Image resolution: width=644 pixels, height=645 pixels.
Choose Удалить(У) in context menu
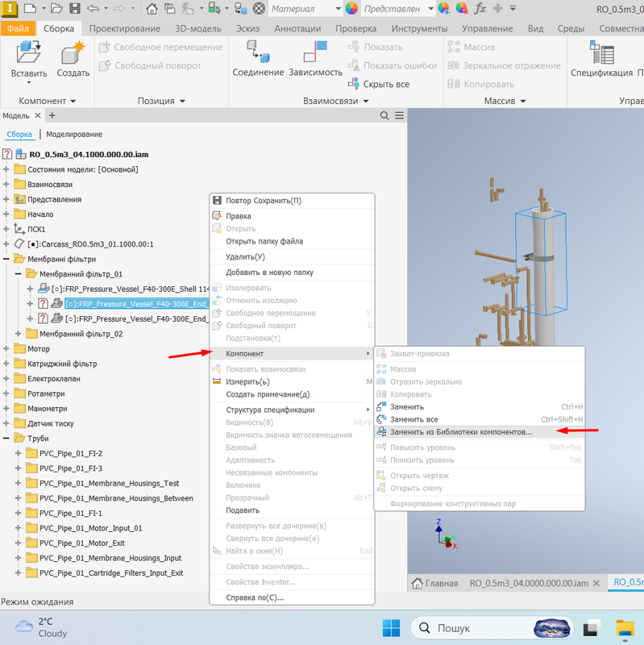[292, 256]
